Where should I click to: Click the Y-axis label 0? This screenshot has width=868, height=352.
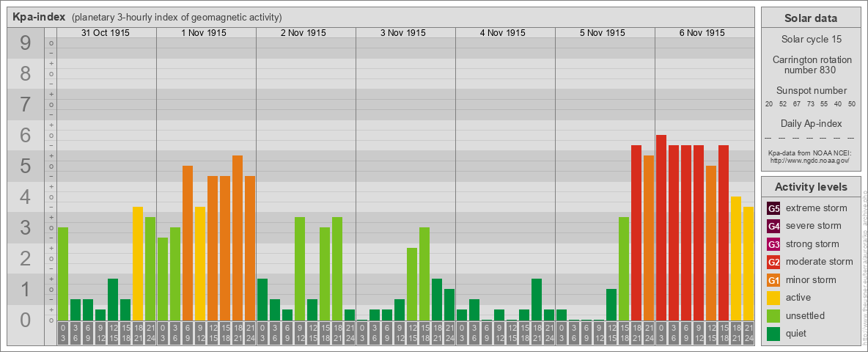coord(26,320)
